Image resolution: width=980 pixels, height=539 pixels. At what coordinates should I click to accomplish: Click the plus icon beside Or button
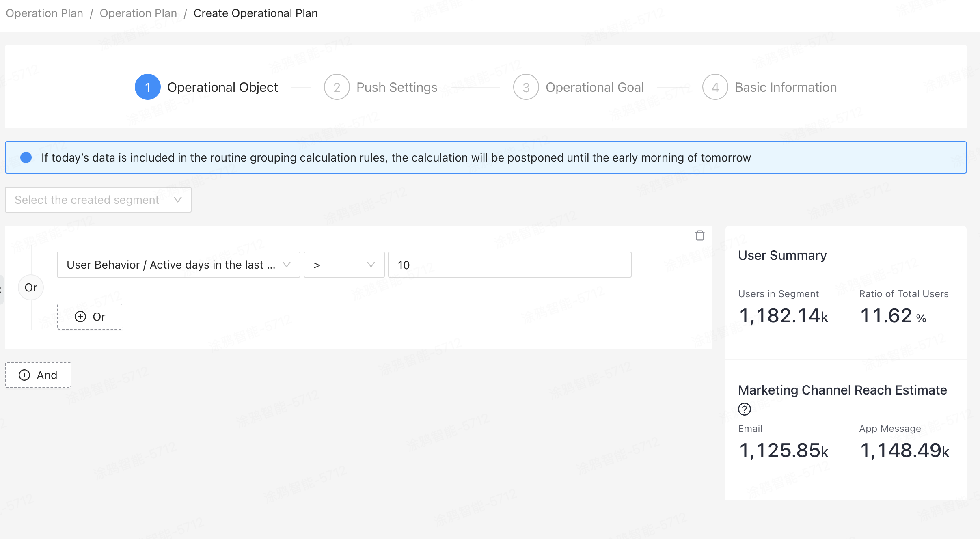tap(80, 317)
